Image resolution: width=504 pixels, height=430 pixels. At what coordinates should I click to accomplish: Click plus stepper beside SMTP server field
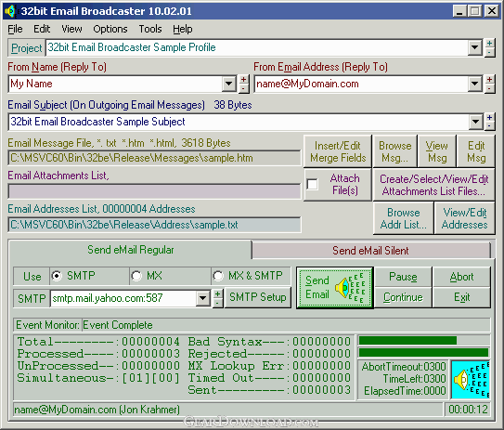pyautogui.click(x=218, y=294)
